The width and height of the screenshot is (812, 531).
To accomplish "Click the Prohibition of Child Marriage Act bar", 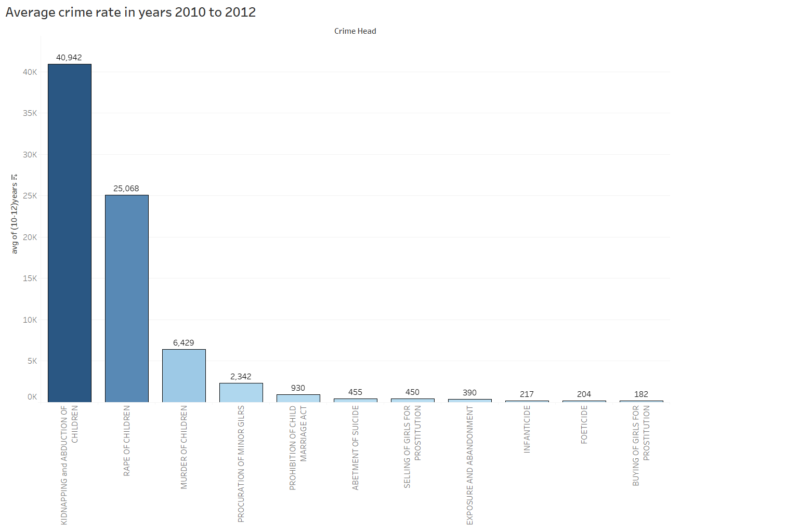I will click(x=298, y=398).
